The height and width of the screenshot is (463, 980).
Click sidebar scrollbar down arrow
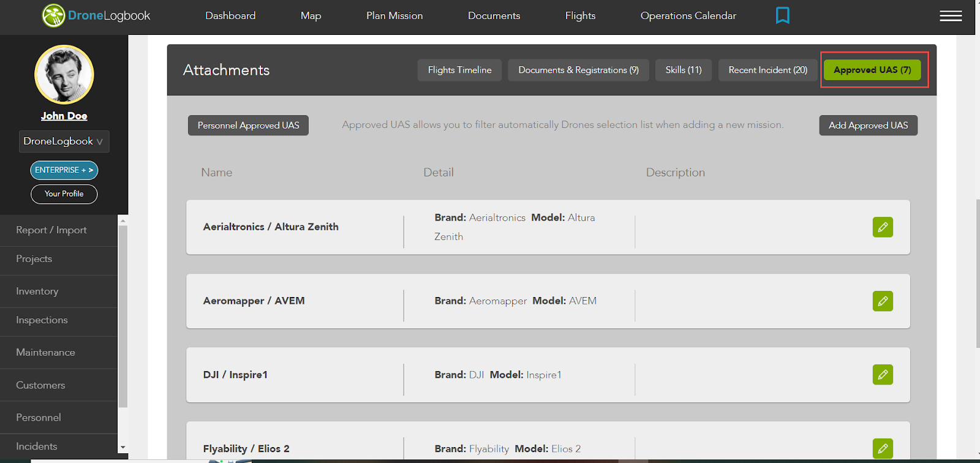123,448
